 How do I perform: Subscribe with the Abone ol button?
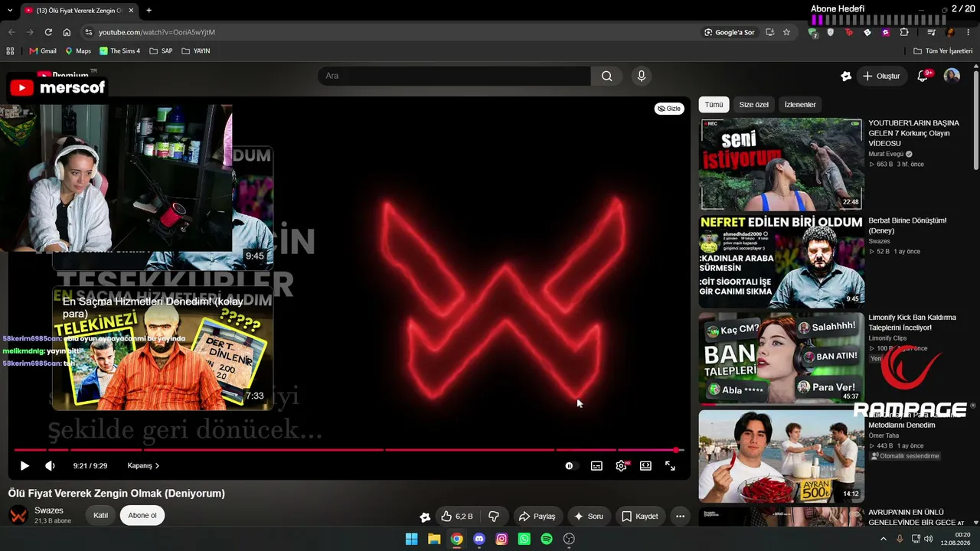point(142,515)
